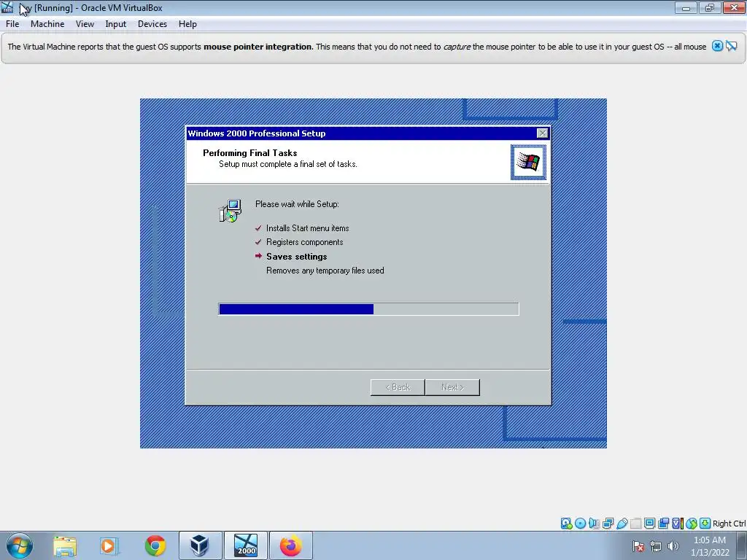Click the disabled Back button
747x560 pixels.
tap(398, 387)
